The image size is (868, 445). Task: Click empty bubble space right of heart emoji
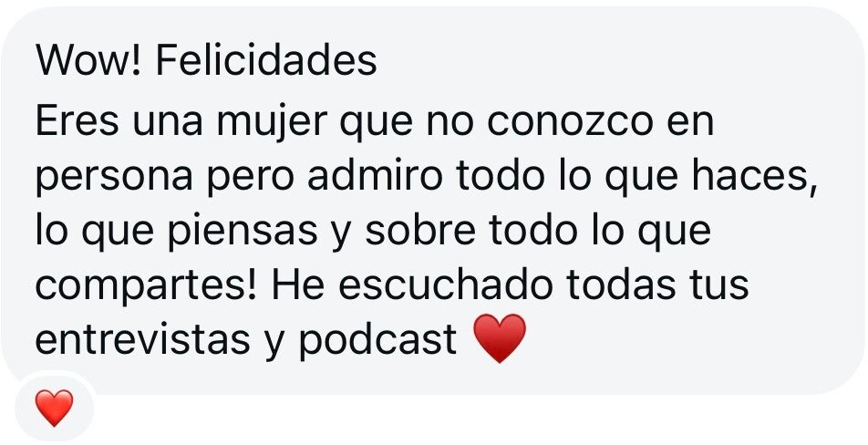[681, 340]
